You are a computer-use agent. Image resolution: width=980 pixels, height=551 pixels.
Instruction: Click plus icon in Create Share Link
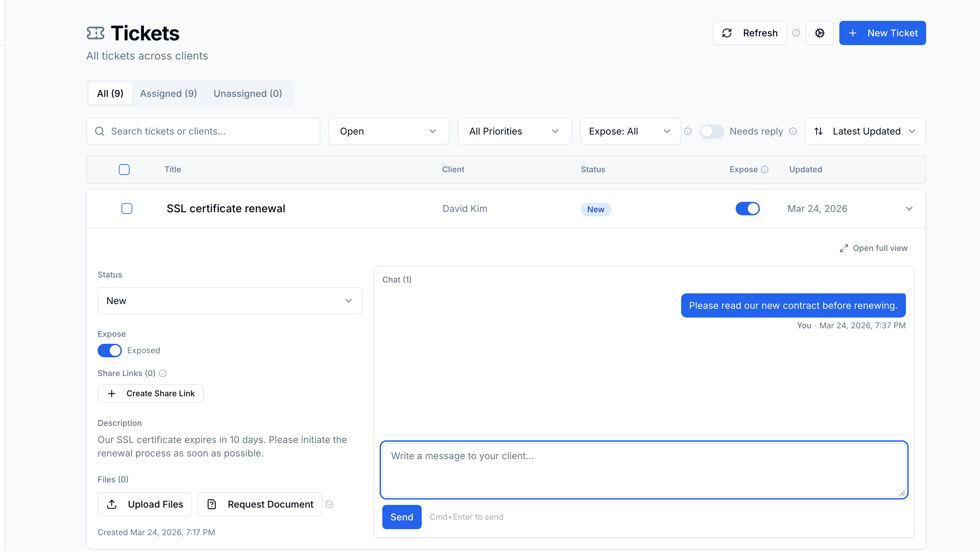pyautogui.click(x=111, y=394)
